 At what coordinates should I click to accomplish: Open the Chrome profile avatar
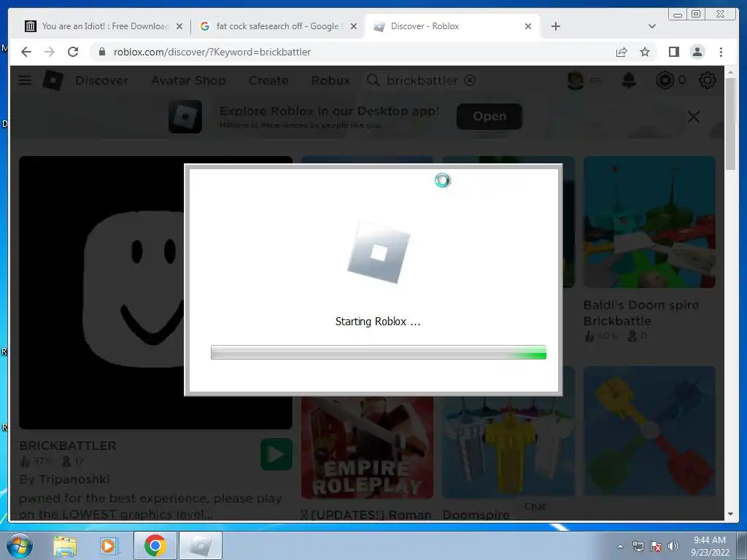697,52
